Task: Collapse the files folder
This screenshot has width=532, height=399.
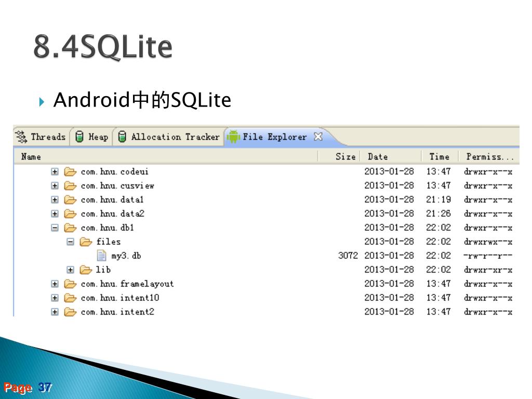Action: tap(70, 242)
